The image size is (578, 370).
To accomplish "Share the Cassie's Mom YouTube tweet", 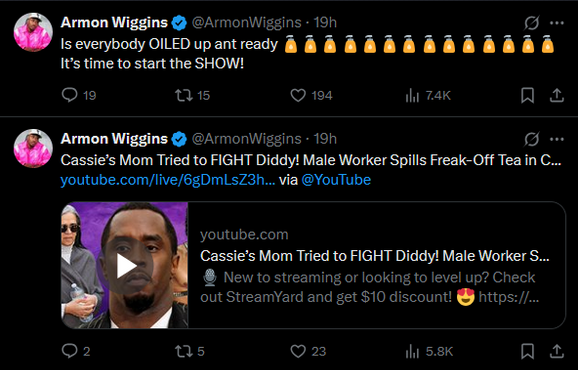I will [x=557, y=351].
